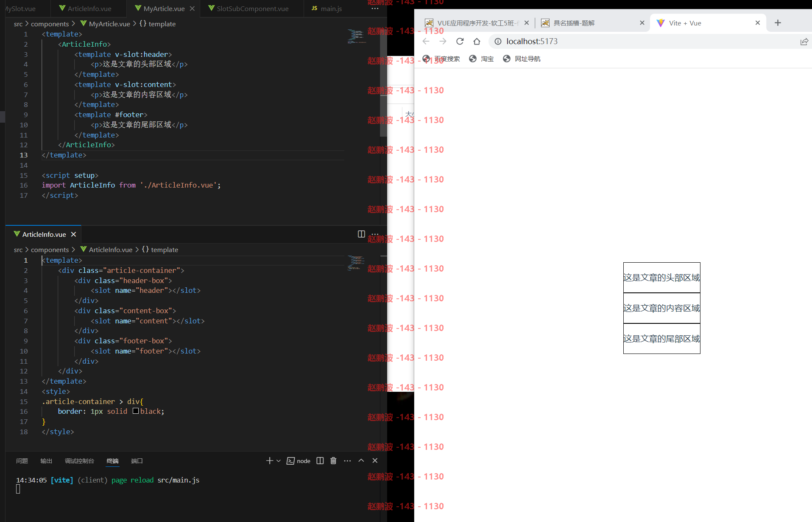812x522 pixels.
Task: Go back in the browser
Action: tap(426, 41)
